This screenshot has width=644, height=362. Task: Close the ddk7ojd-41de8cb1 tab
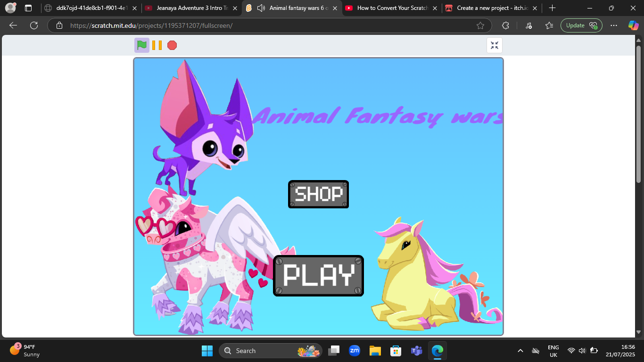coord(135,8)
